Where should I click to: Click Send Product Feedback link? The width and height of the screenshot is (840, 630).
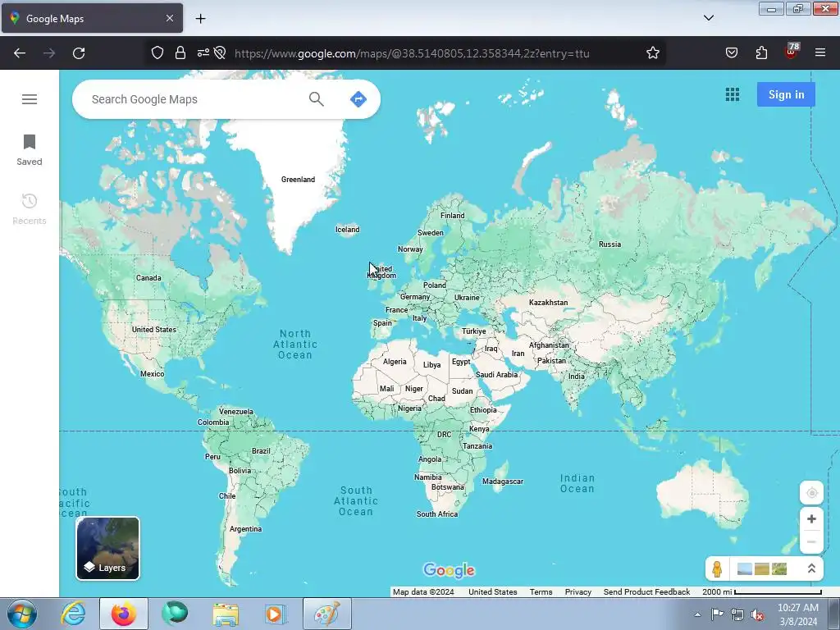pyautogui.click(x=646, y=592)
